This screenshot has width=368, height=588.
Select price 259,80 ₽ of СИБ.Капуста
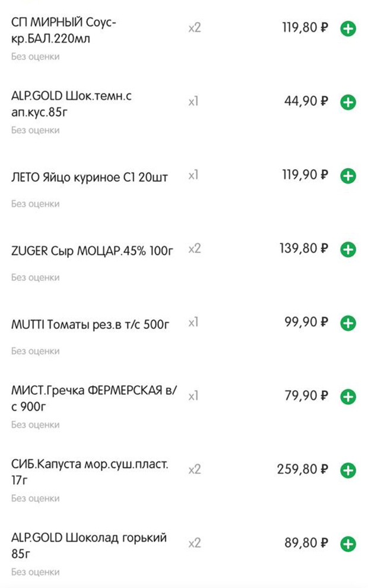coord(303,469)
